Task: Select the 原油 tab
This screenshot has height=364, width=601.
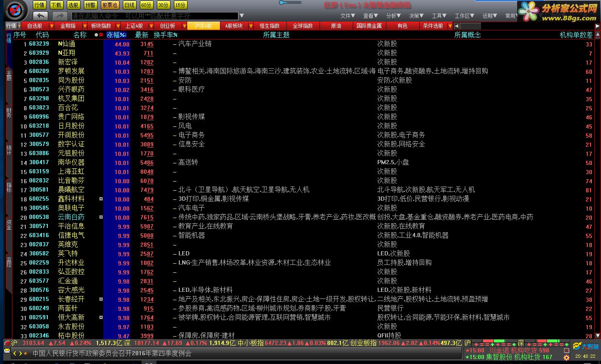Action: [336, 26]
